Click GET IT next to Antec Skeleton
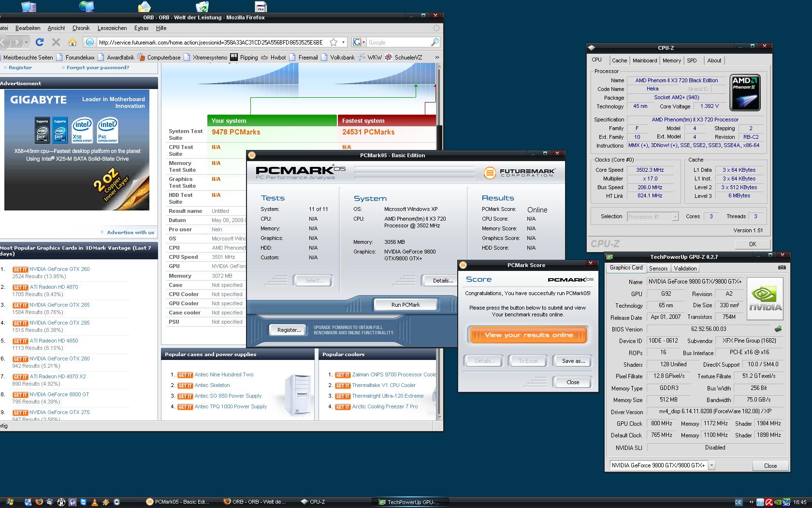Image resolution: width=812 pixels, height=508 pixels. (x=185, y=386)
